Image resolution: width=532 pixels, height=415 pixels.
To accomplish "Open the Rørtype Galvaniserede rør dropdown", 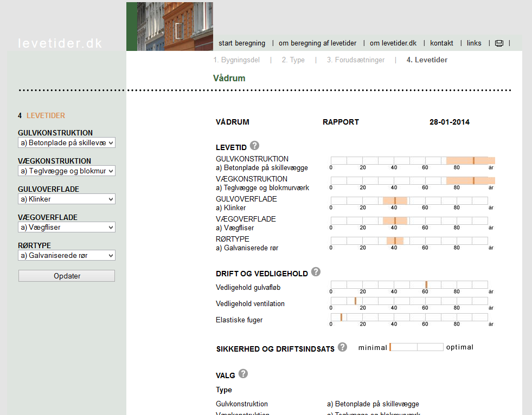I will (67, 255).
